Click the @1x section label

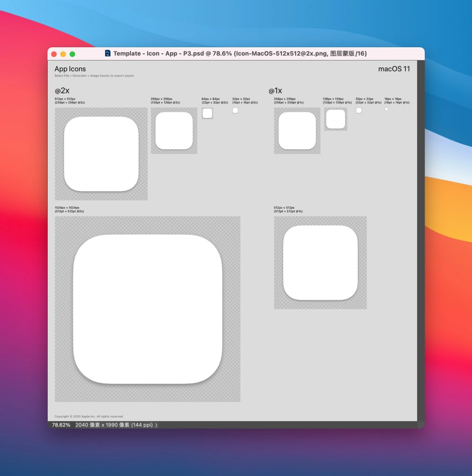coord(276,91)
